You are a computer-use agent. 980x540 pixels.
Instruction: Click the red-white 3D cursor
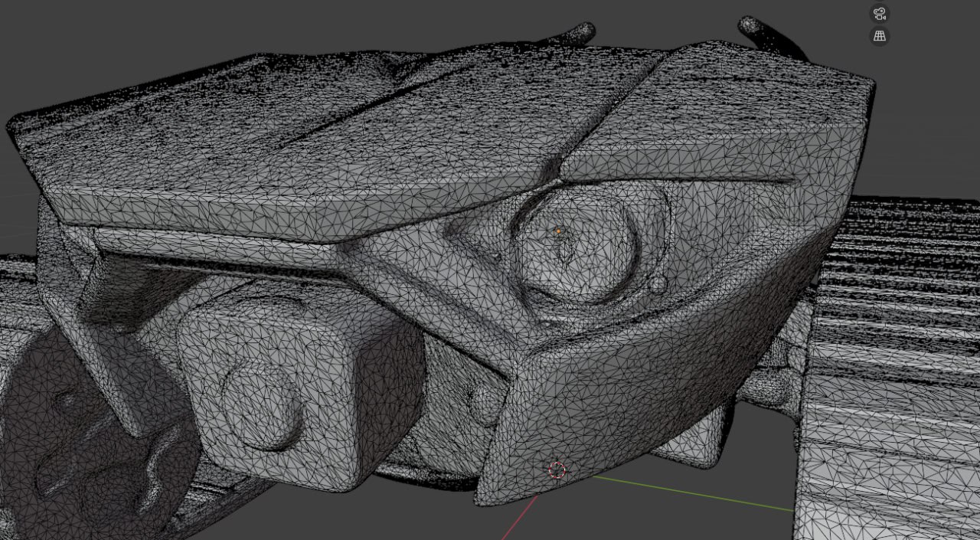(x=557, y=470)
